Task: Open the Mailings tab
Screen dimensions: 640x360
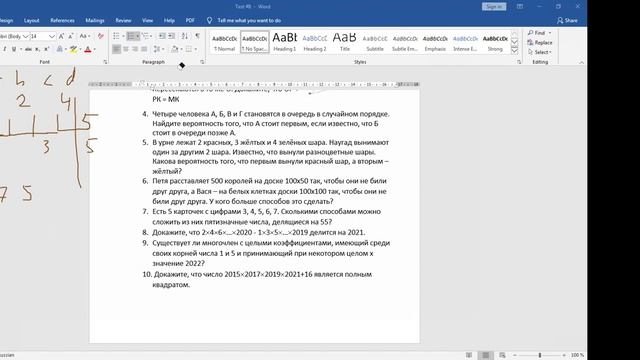Action: coord(95,20)
